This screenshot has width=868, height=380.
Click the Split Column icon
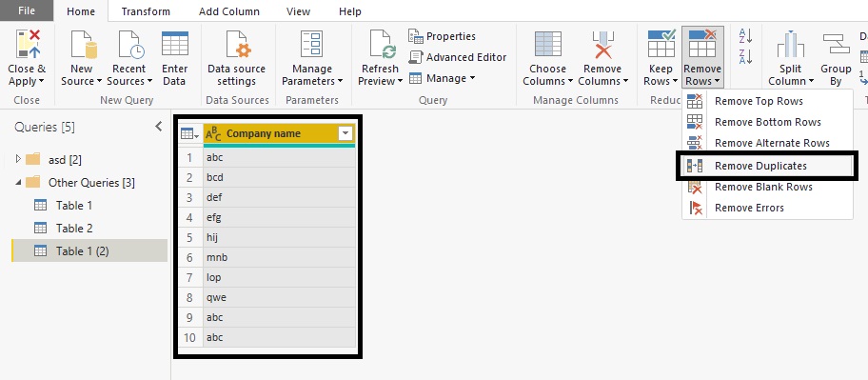[791, 45]
